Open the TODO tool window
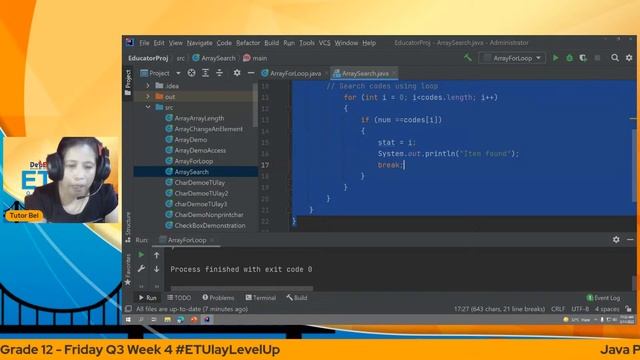Screen dimensions: 640x360 click(179, 298)
